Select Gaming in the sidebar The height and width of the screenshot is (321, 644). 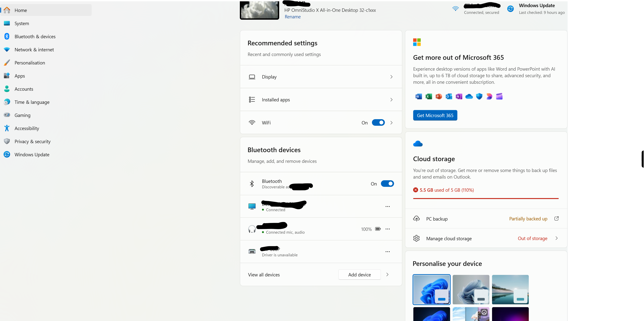pyautogui.click(x=22, y=115)
